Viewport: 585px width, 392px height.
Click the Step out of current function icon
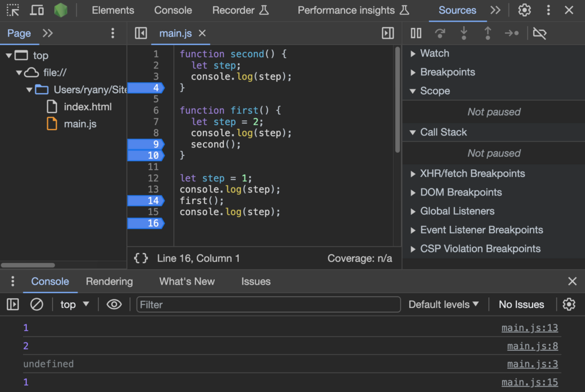[x=488, y=33]
